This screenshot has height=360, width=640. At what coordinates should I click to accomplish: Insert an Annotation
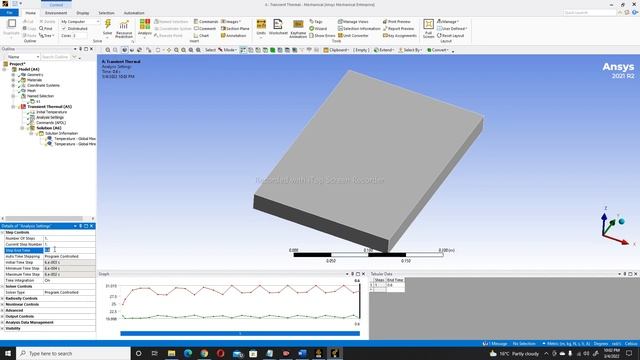coord(233,36)
